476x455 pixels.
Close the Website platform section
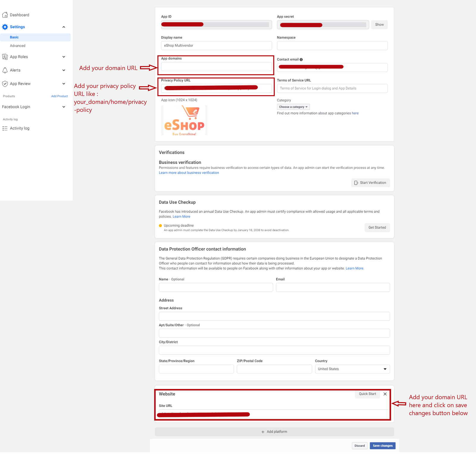[x=385, y=394]
